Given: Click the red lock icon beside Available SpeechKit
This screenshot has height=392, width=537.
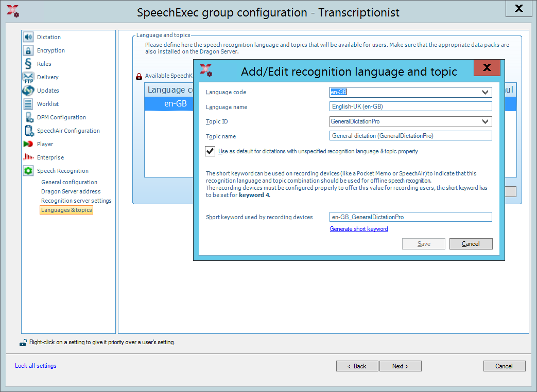Looking at the screenshot, I should [139, 76].
